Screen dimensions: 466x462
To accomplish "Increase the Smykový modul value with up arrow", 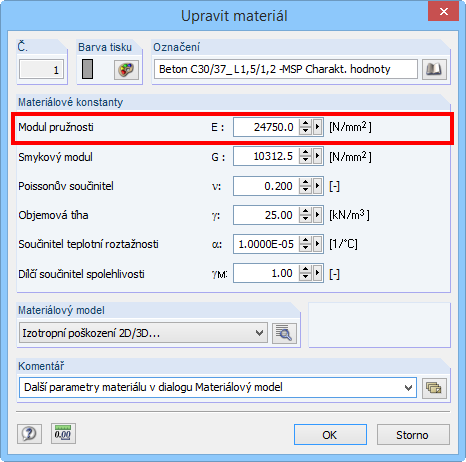I will pos(305,152).
